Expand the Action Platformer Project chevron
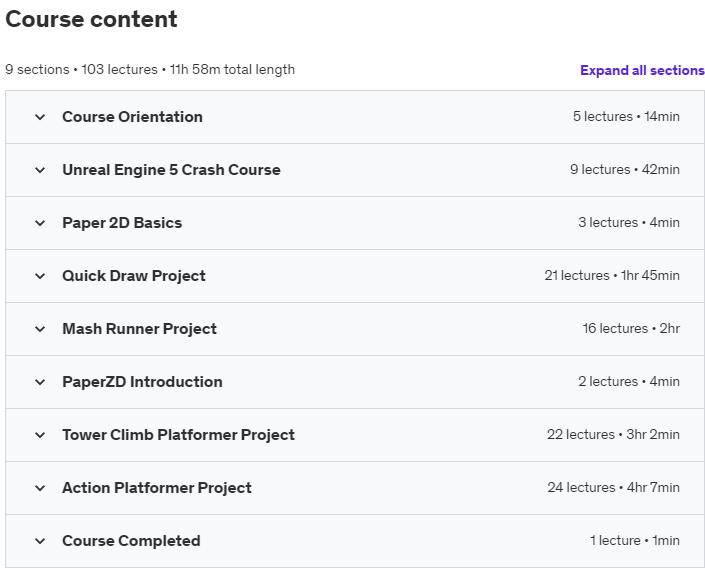This screenshot has height=568, width=705. (x=40, y=488)
